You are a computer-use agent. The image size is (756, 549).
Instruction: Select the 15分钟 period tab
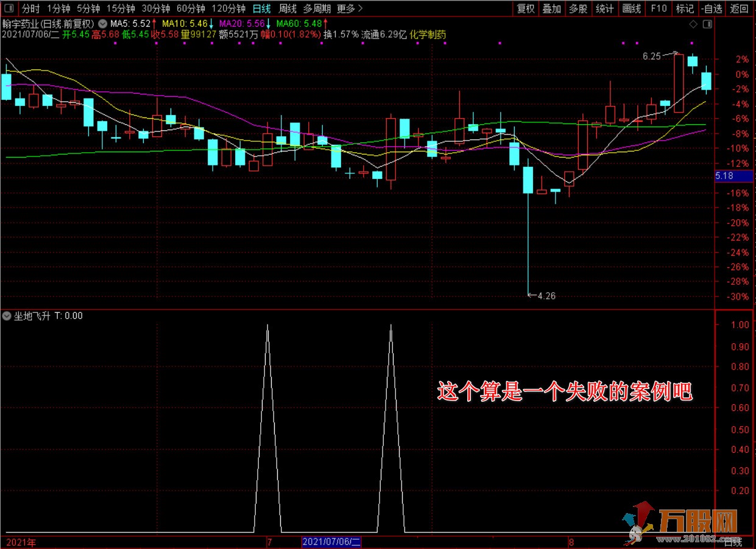(121, 9)
